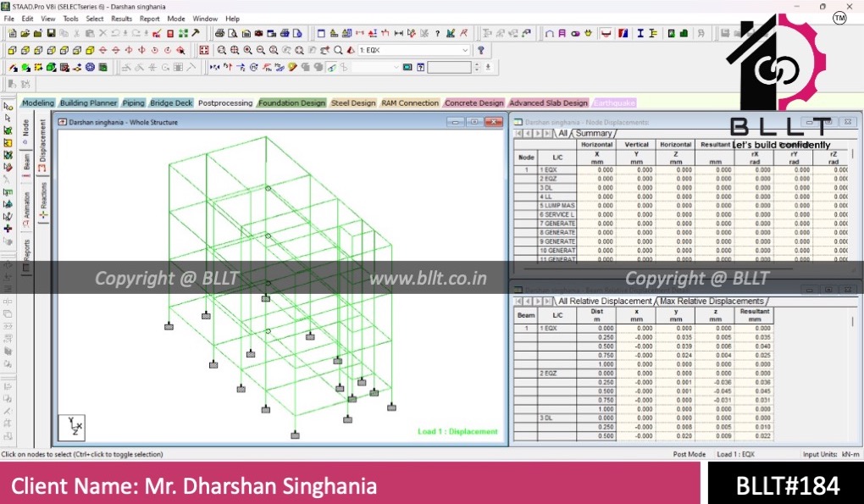Click the rotate up red arrow icon

(x=103, y=50)
